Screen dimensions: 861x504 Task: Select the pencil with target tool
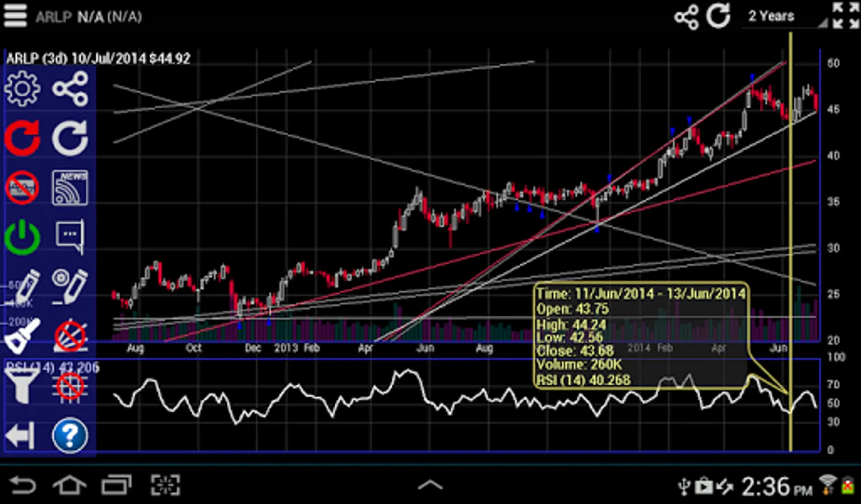[70, 287]
